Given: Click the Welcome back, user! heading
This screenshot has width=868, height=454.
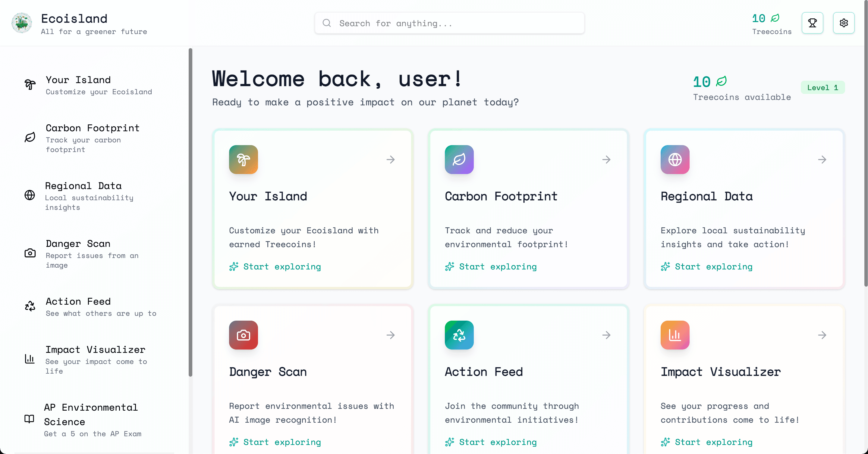Looking at the screenshot, I should coord(337,79).
